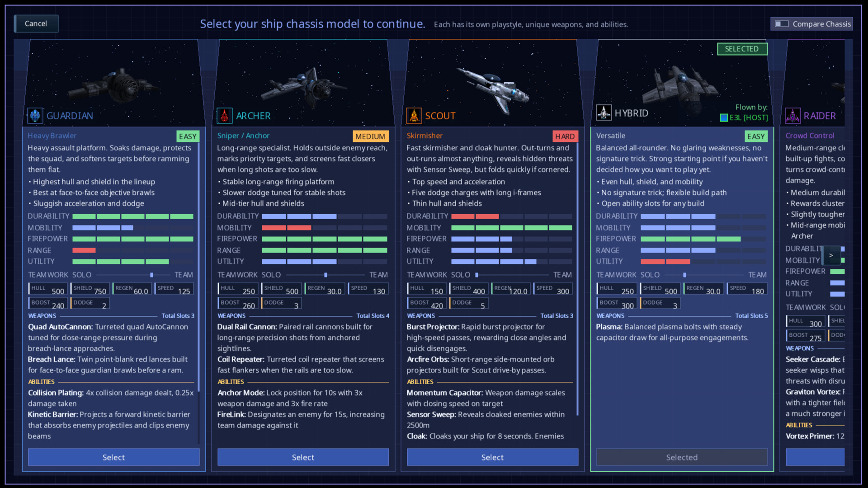Viewport: 868px width, 488px height.
Task: Click the Guardian chassis emblem icon
Action: click(x=35, y=116)
